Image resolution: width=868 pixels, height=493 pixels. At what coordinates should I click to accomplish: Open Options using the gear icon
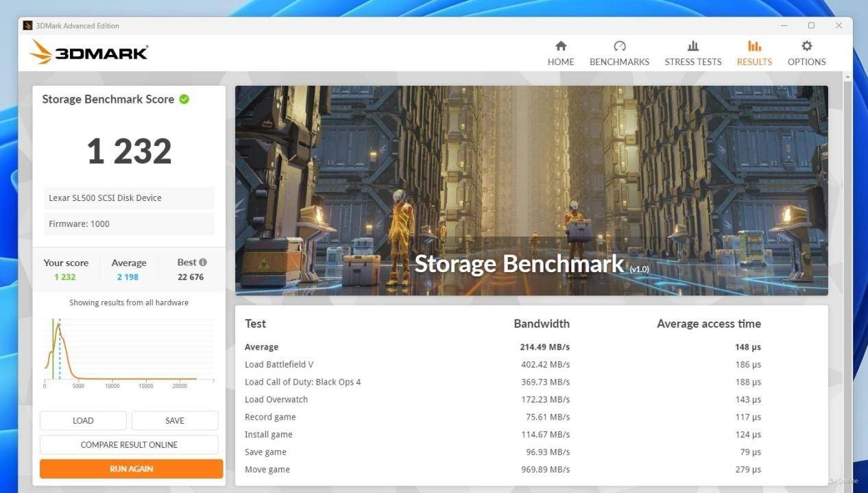click(x=806, y=46)
